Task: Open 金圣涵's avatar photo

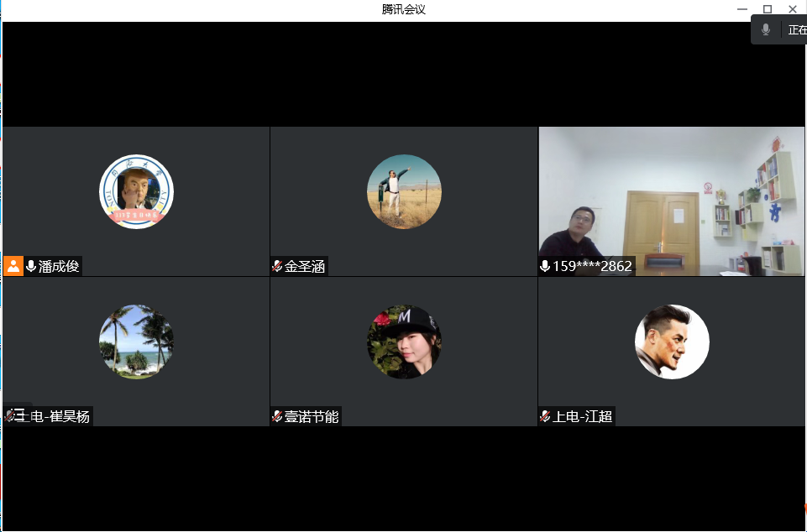Action: point(404,191)
